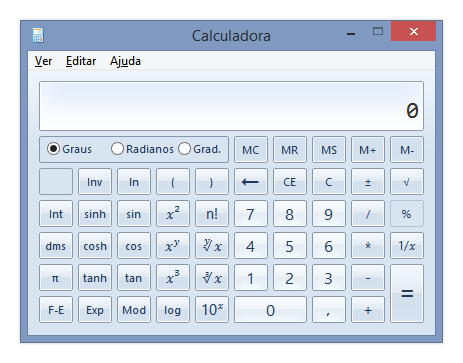Click the tanh key

(x=95, y=278)
